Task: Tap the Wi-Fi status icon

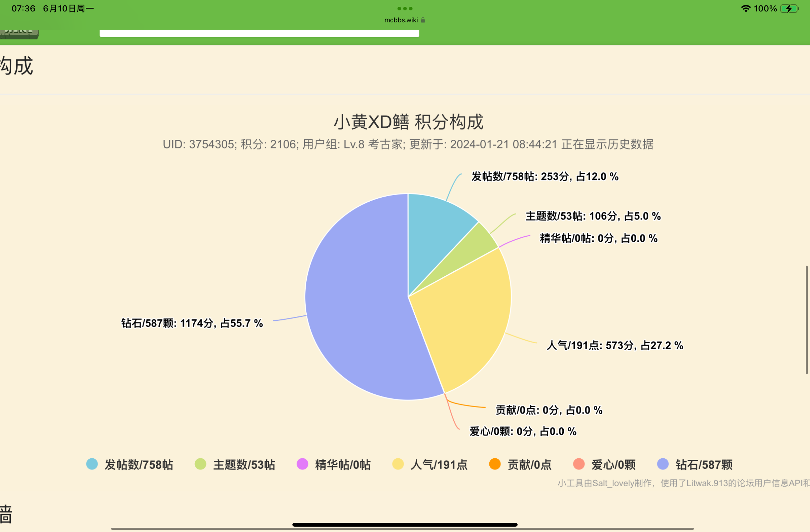Action: [x=746, y=9]
